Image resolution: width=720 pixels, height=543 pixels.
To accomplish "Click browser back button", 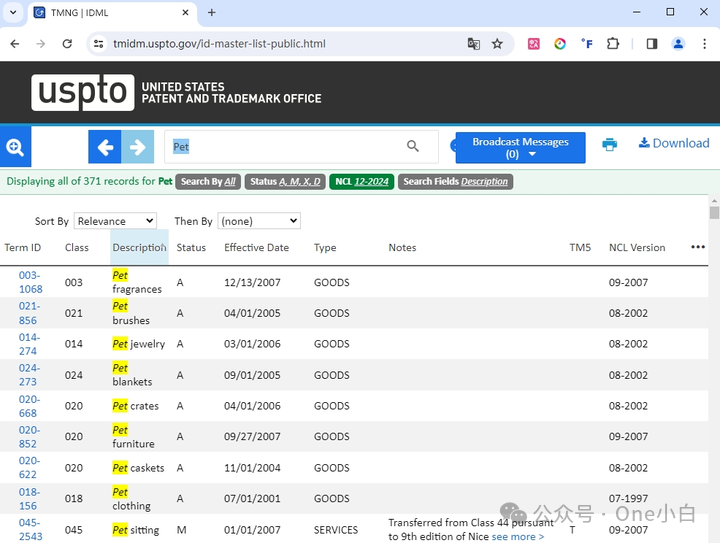I will click(15, 44).
